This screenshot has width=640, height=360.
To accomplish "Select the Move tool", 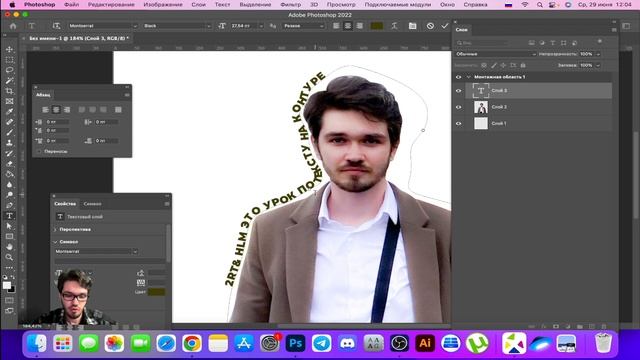I will (9, 49).
